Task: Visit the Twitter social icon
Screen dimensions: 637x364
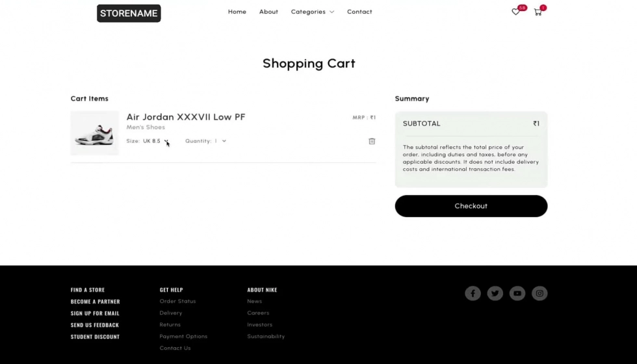Action: 495,293
